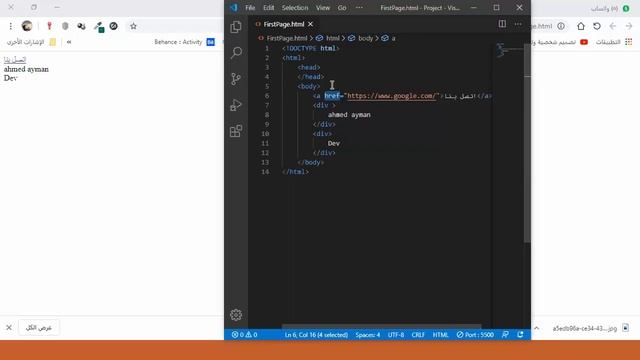
Task: Click the shield extension icon in the browser
Action: tap(65, 26)
